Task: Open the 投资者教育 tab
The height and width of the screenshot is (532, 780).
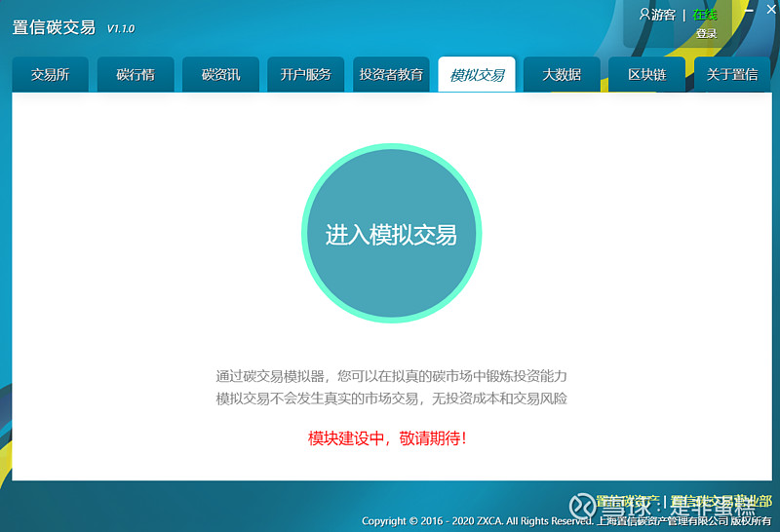Action: click(391, 75)
